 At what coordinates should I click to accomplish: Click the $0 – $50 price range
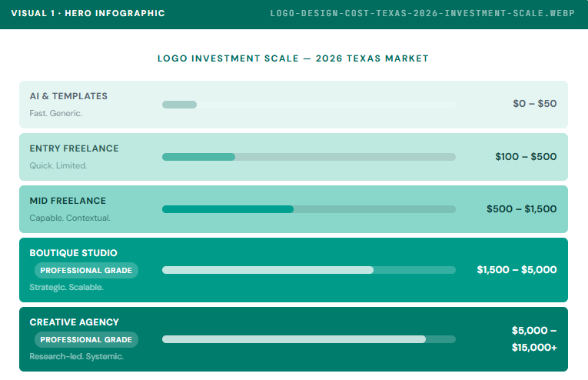[534, 104]
